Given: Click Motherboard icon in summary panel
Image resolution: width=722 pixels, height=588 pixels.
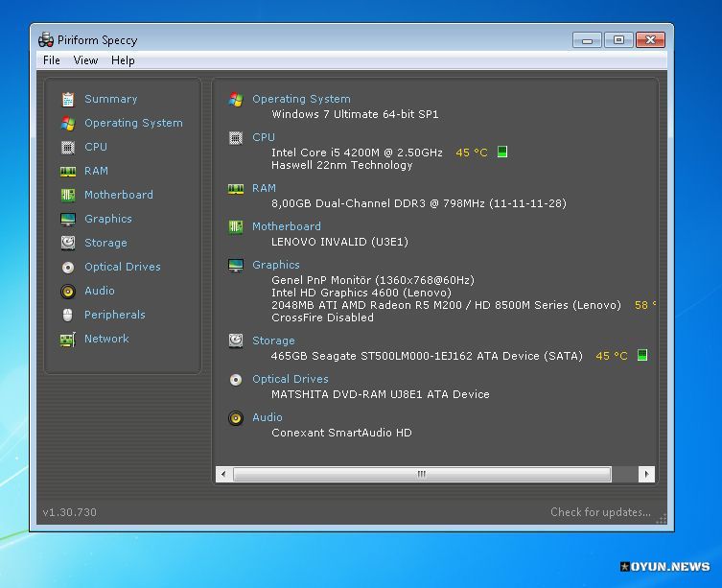Looking at the screenshot, I should tap(236, 226).
